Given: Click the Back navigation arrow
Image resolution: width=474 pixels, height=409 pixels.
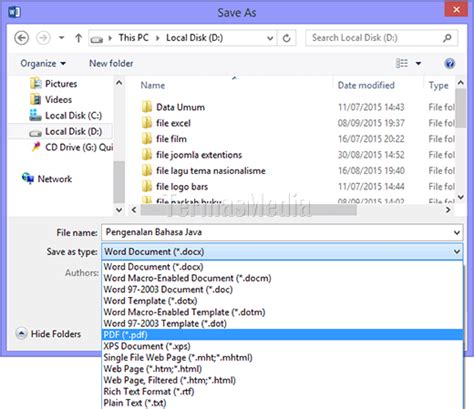Looking at the screenshot, I should (x=22, y=38).
